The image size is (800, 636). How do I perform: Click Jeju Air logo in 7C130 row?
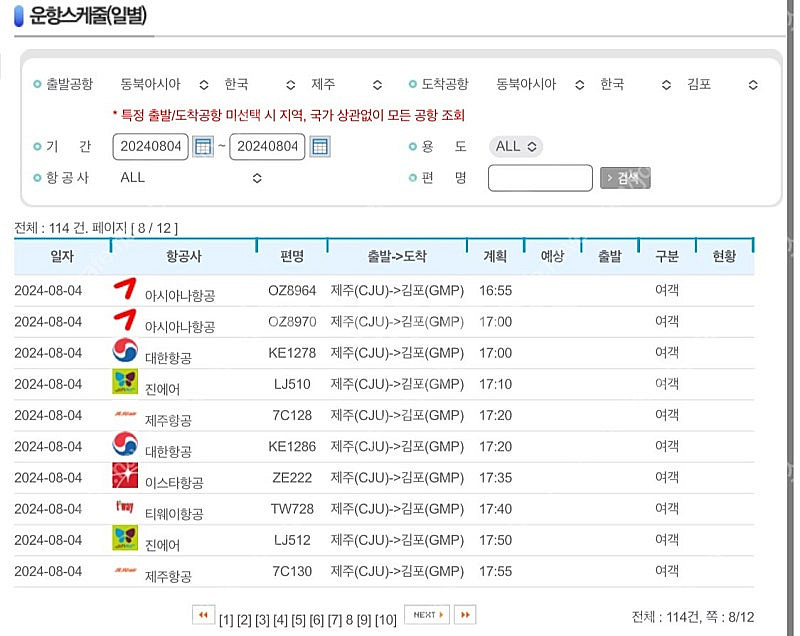tap(125, 570)
